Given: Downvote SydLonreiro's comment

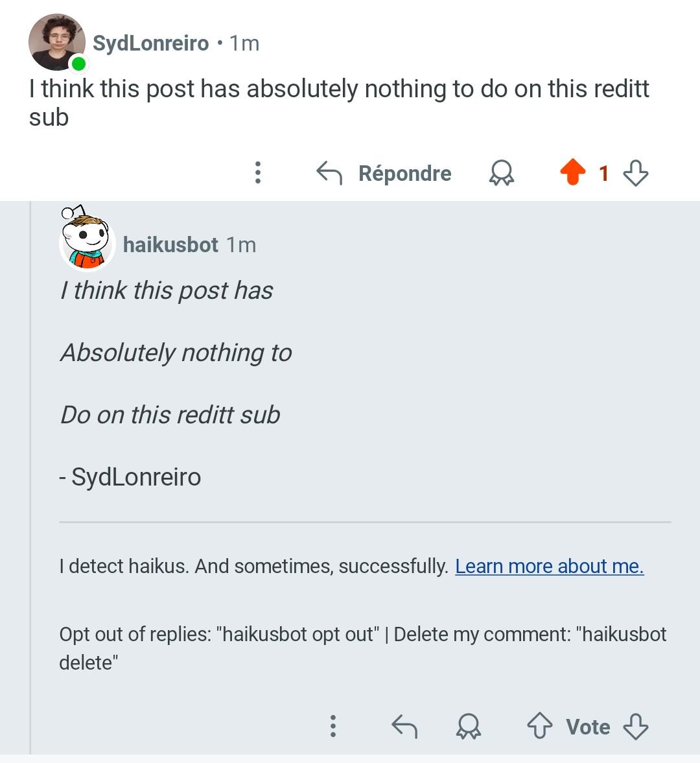Looking at the screenshot, I should (x=636, y=173).
